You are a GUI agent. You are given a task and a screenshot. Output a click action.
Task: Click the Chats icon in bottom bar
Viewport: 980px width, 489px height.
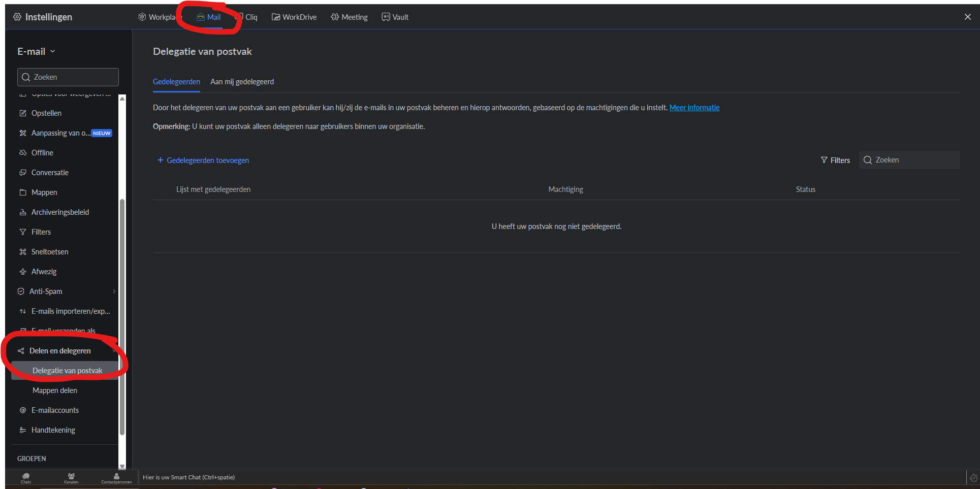(26, 477)
